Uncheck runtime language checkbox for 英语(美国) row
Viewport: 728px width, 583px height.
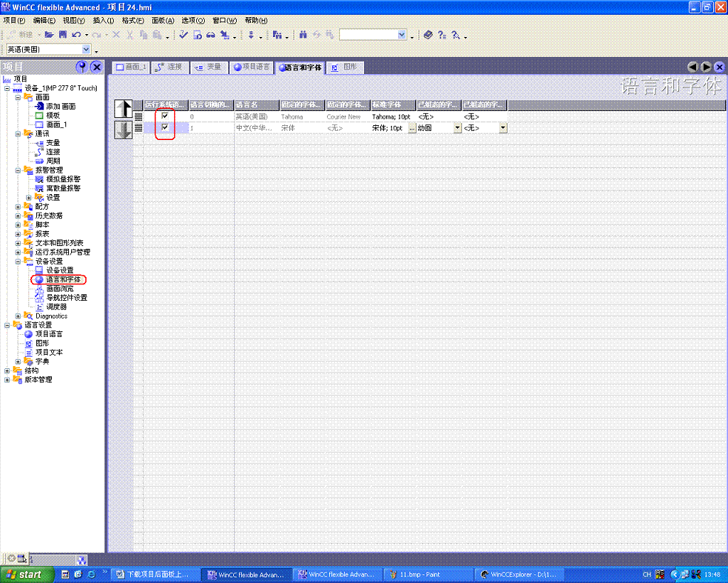pyautogui.click(x=165, y=116)
